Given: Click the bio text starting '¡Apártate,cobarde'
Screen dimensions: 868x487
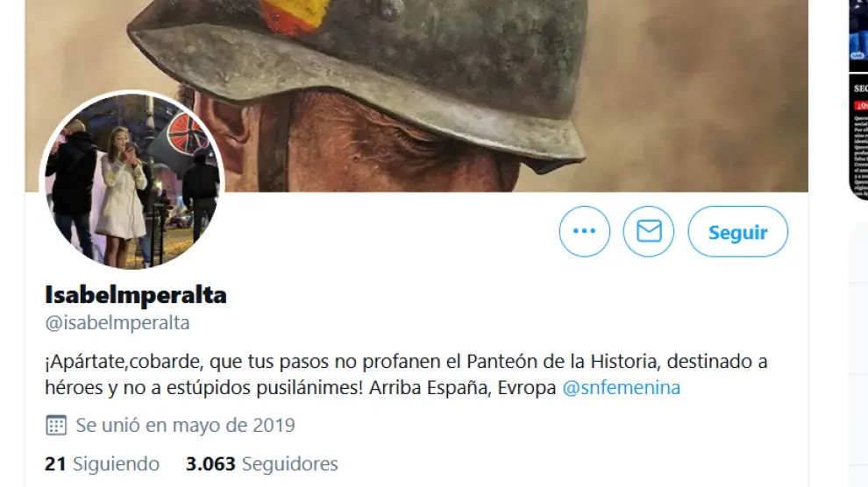Looking at the screenshot, I should [x=406, y=374].
